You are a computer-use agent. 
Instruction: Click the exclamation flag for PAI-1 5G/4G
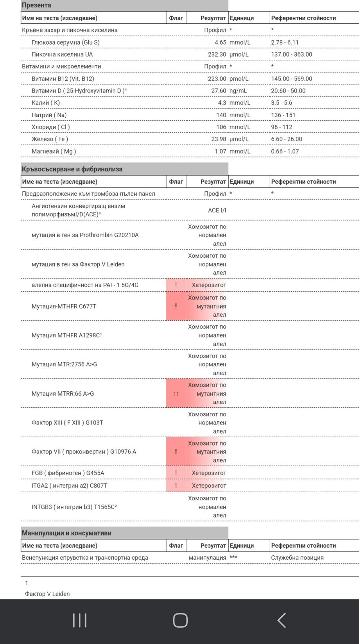(x=176, y=285)
